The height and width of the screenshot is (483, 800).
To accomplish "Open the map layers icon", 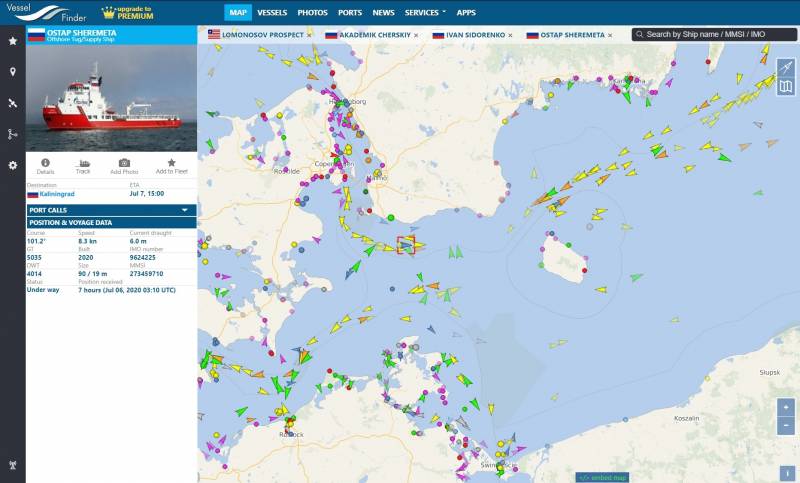I will (x=786, y=86).
